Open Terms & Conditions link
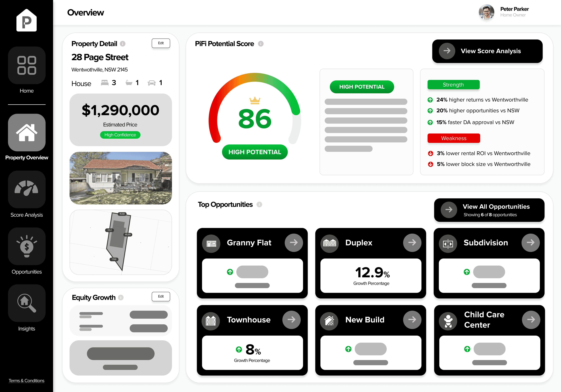 coord(26,381)
